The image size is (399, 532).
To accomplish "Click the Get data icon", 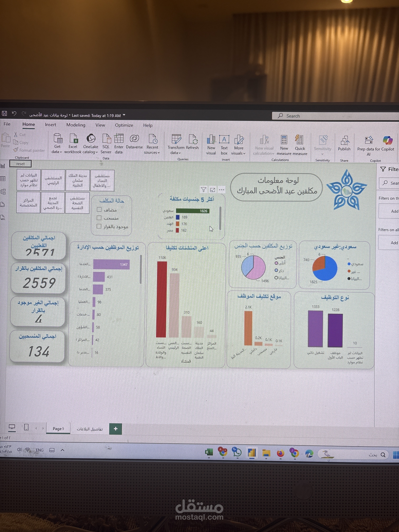I will tap(58, 138).
